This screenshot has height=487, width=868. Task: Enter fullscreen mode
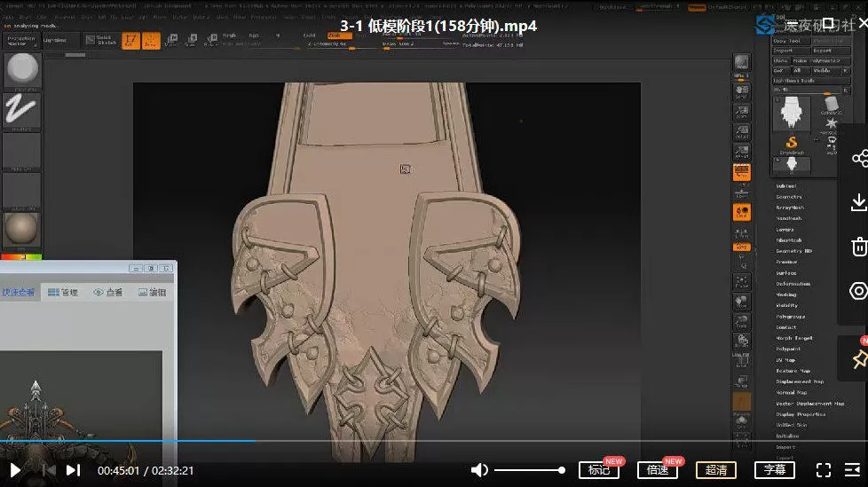point(824,470)
